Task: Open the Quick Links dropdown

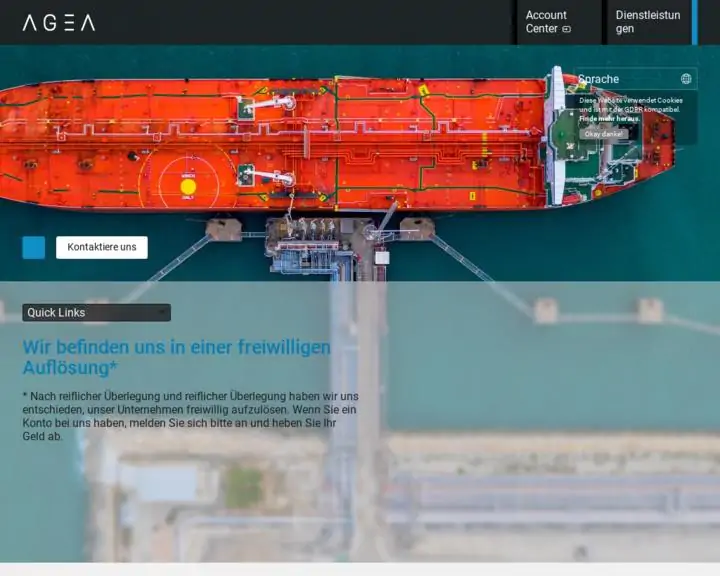Action: 96,313
